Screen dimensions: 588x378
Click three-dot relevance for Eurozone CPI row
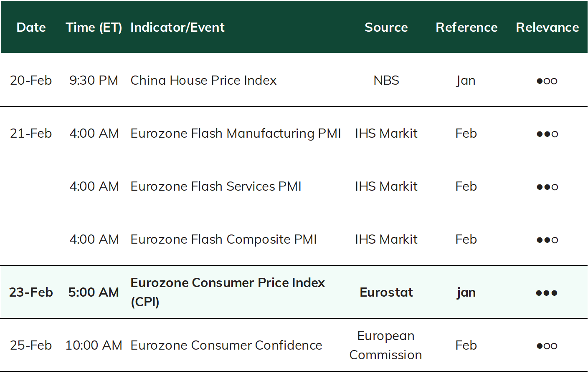point(547,293)
